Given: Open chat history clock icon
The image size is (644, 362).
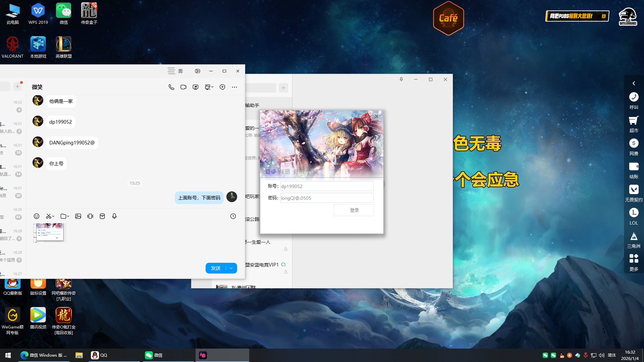Looking at the screenshot, I should (233, 216).
